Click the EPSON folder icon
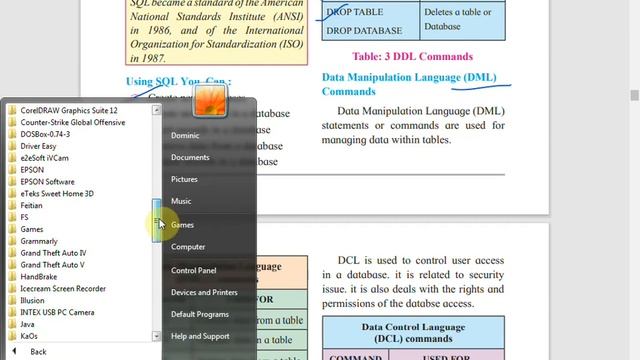Image resolution: width=640 pixels, height=360 pixels. point(12,169)
